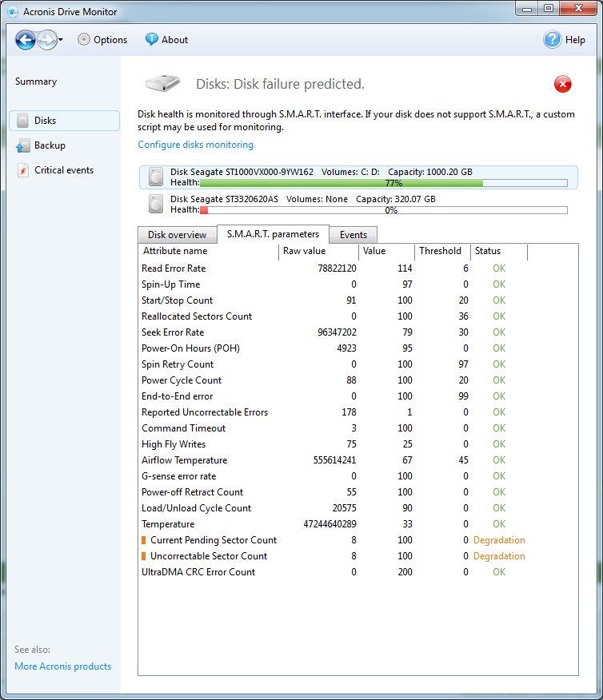Open the Backup section
603x700 pixels.
(50, 145)
